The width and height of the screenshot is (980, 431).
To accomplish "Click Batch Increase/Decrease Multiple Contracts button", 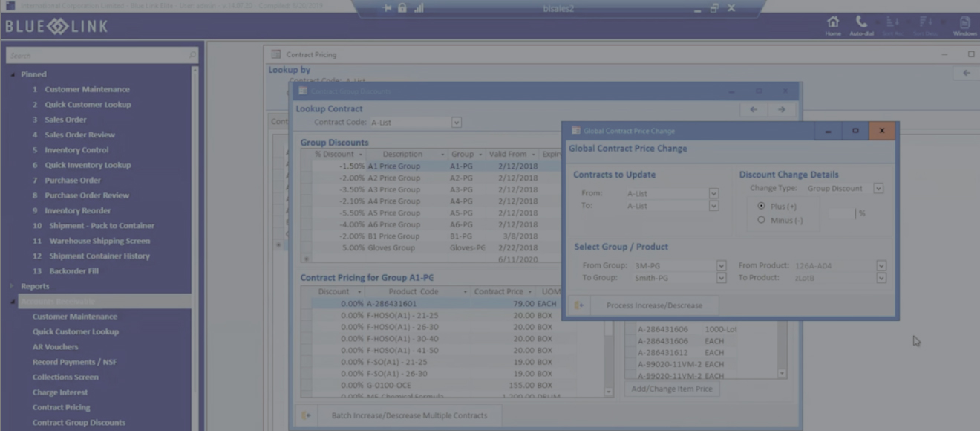I will click(x=409, y=415).
